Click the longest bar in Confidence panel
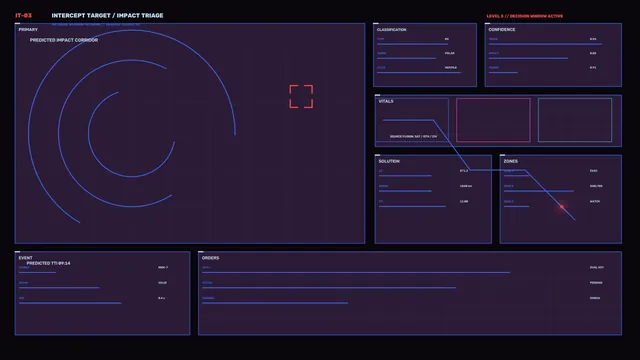Image resolution: width=640 pixels, height=360 pixels. [x=545, y=44]
